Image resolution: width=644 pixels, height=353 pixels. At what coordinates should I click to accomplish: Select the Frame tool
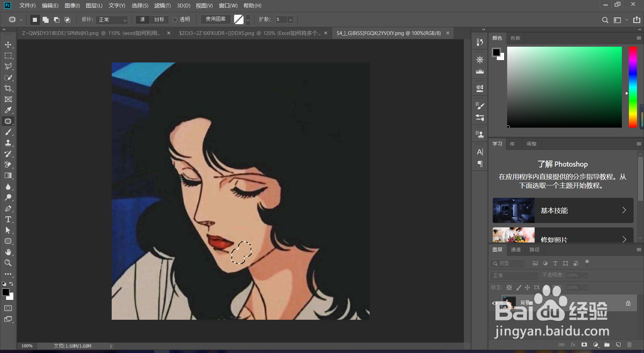click(8, 99)
